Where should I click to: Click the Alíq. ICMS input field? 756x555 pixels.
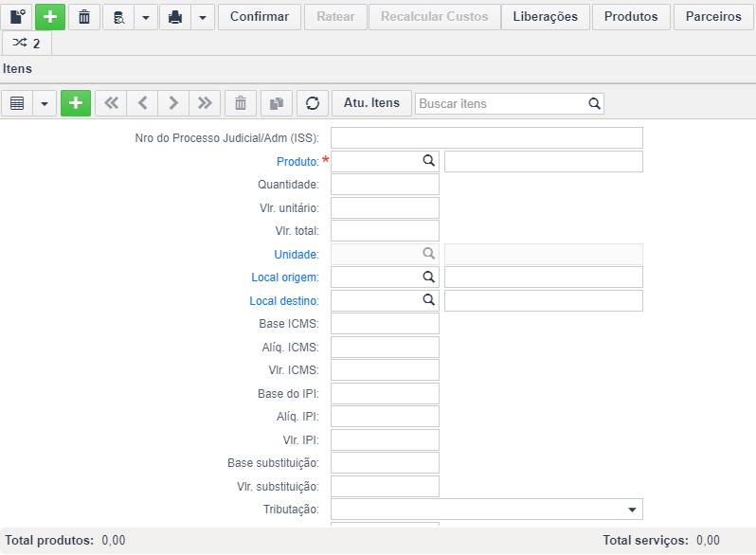[385, 348]
